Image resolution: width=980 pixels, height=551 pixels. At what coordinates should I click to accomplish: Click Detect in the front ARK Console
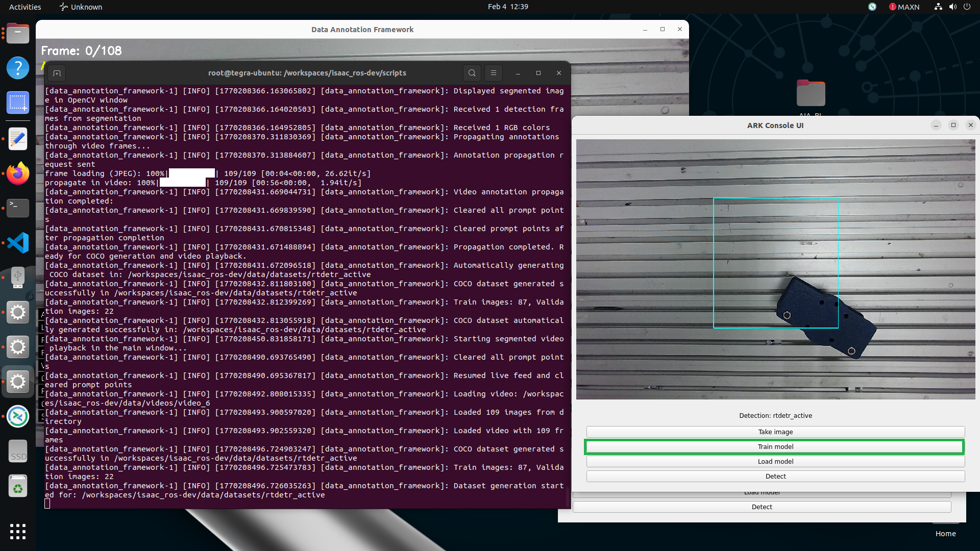point(775,476)
